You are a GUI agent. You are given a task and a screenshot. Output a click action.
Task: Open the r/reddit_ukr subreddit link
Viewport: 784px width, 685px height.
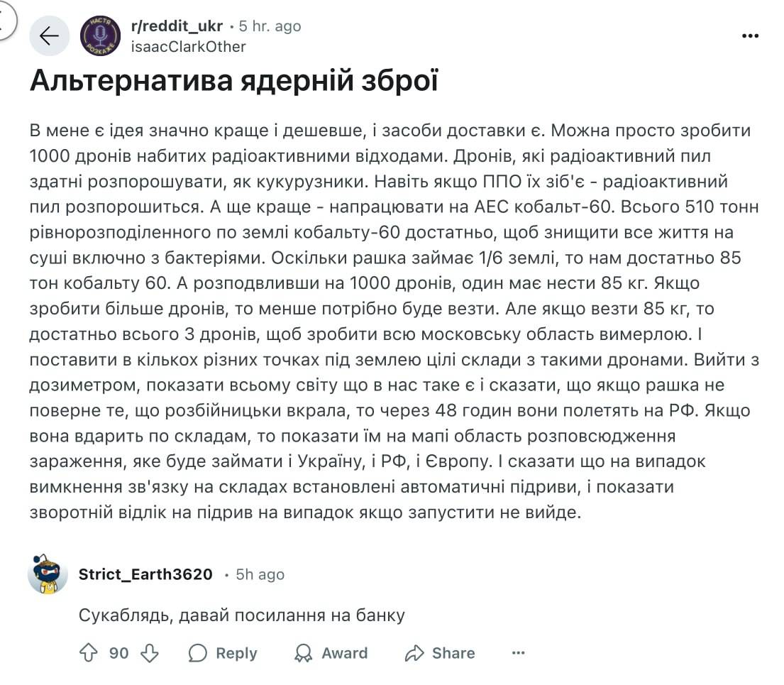[177, 26]
